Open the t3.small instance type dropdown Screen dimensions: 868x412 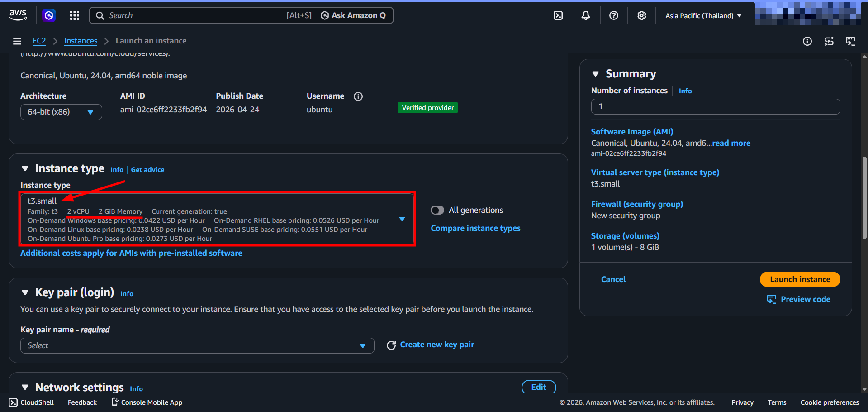tap(217, 219)
